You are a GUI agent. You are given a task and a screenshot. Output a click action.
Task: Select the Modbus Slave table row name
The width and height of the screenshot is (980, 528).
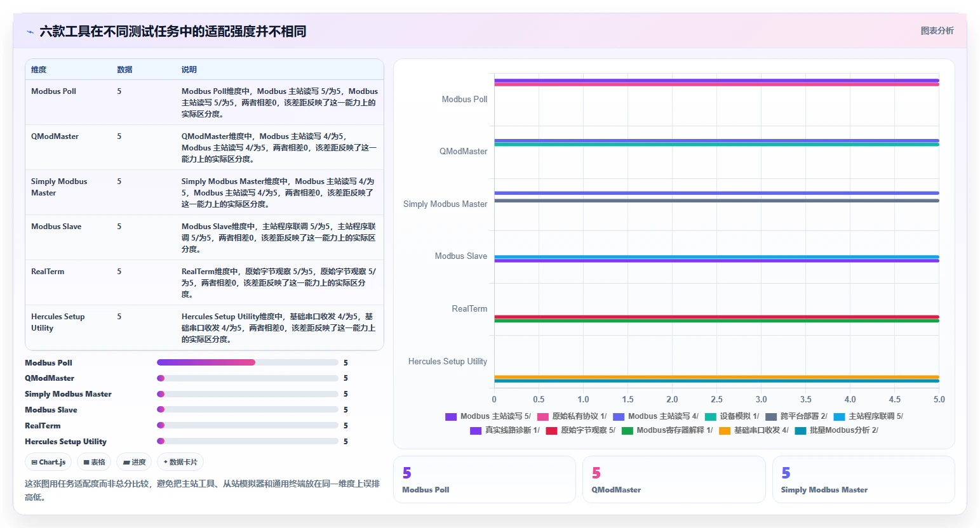point(56,227)
